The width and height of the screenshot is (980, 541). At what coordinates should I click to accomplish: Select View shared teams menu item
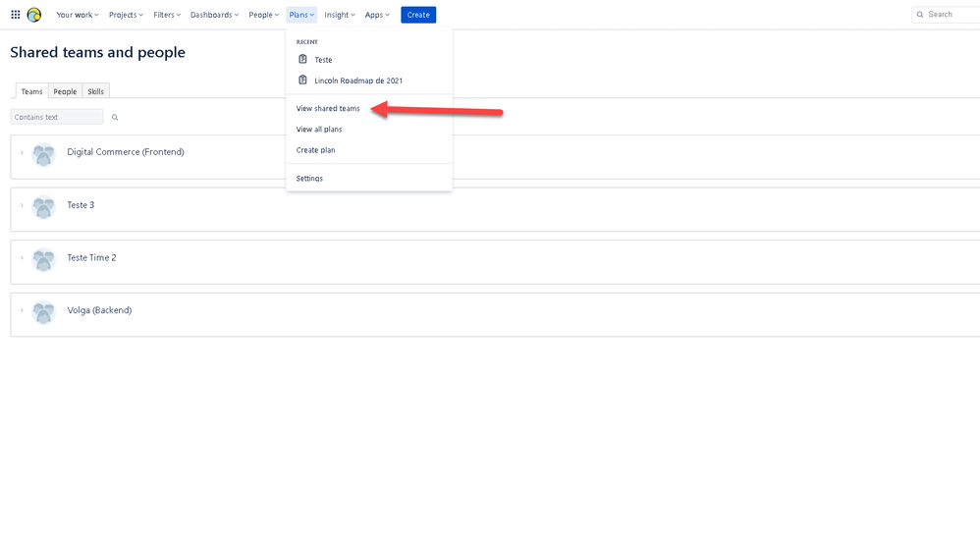click(x=369, y=109)
